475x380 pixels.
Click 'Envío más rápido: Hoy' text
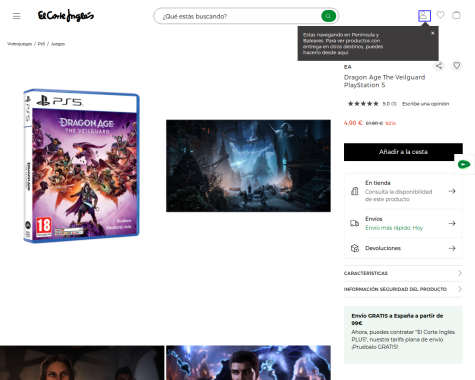[x=394, y=228]
